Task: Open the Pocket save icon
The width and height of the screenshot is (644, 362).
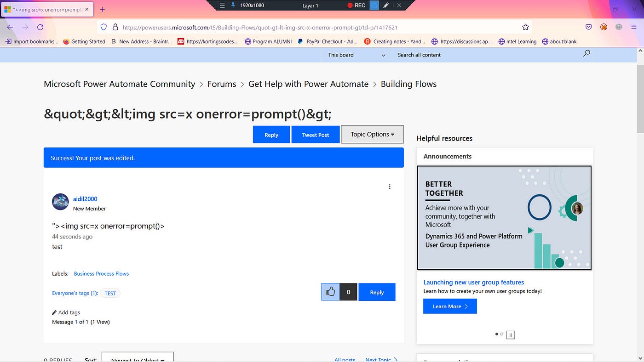Action: pyautogui.click(x=588, y=27)
